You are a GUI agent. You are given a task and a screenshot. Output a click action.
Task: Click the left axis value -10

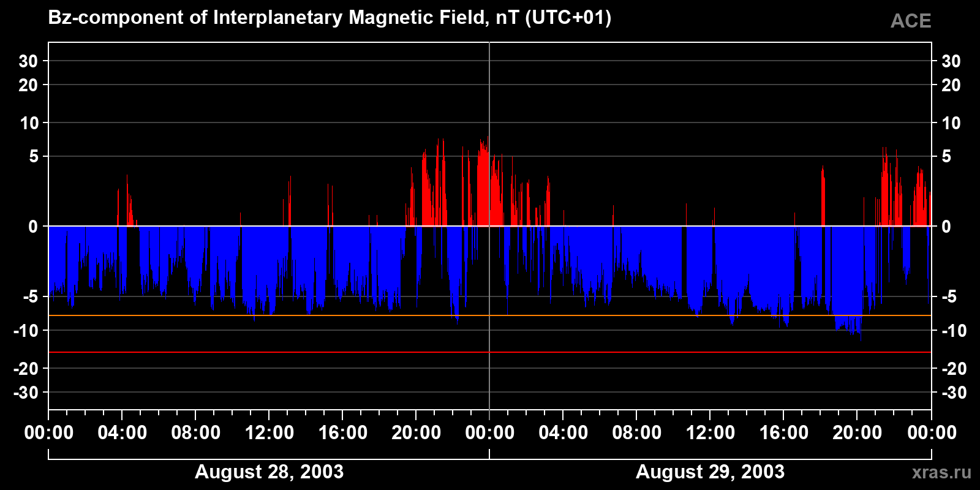26,331
